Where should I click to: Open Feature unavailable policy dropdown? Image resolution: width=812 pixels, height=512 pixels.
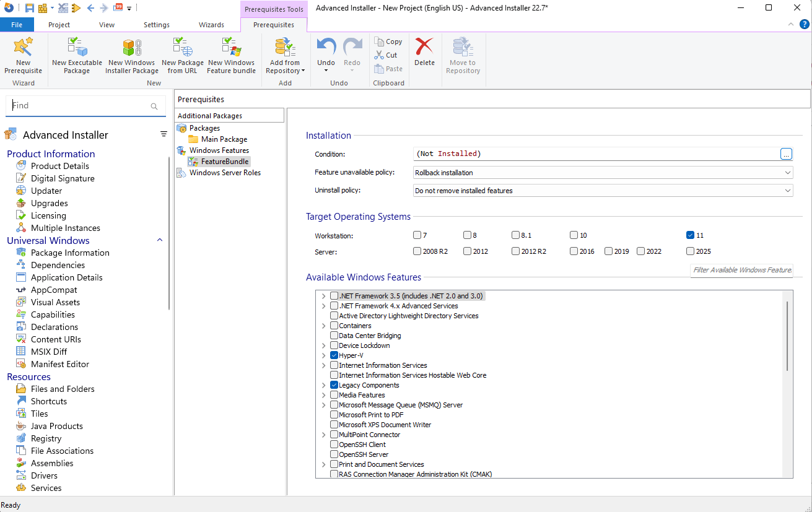pos(603,173)
